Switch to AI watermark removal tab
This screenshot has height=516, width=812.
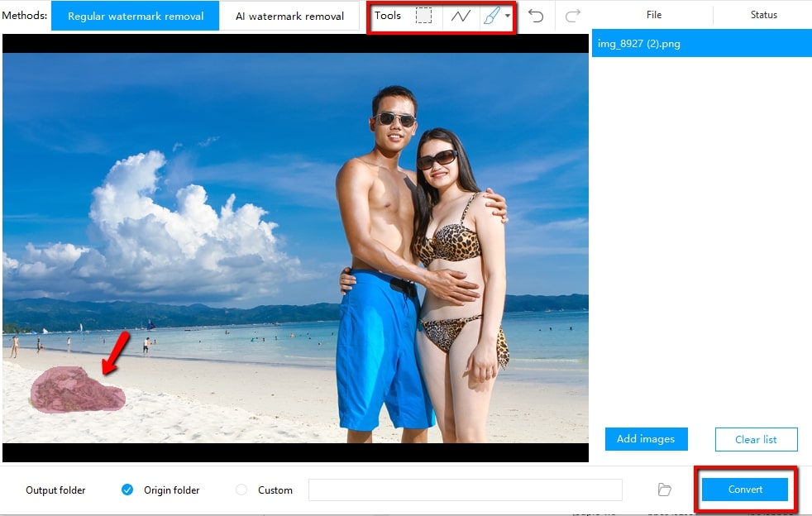[x=289, y=15]
